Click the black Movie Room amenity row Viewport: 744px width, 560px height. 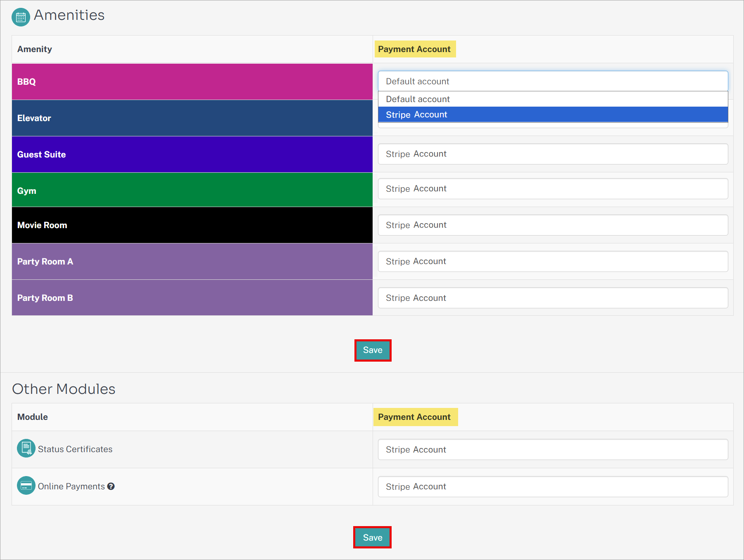(192, 225)
